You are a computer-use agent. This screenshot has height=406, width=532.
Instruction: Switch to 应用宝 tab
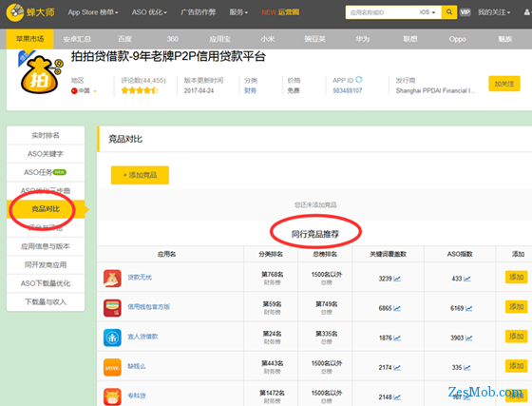pos(219,39)
